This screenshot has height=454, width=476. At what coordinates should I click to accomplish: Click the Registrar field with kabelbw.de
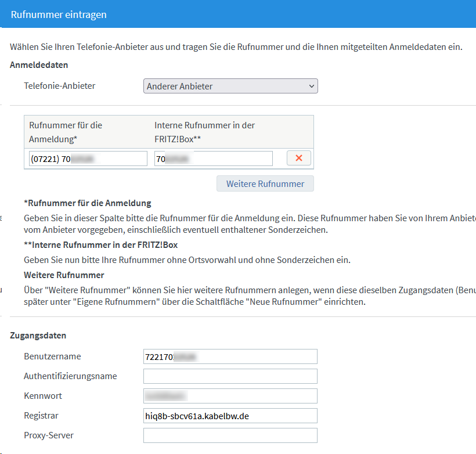pos(230,416)
